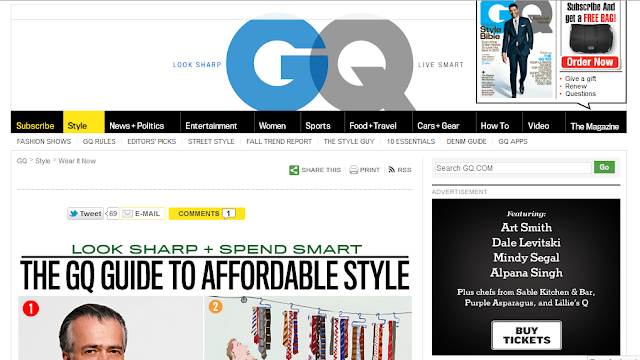
Task: Select the Style tab
Action: click(x=84, y=122)
